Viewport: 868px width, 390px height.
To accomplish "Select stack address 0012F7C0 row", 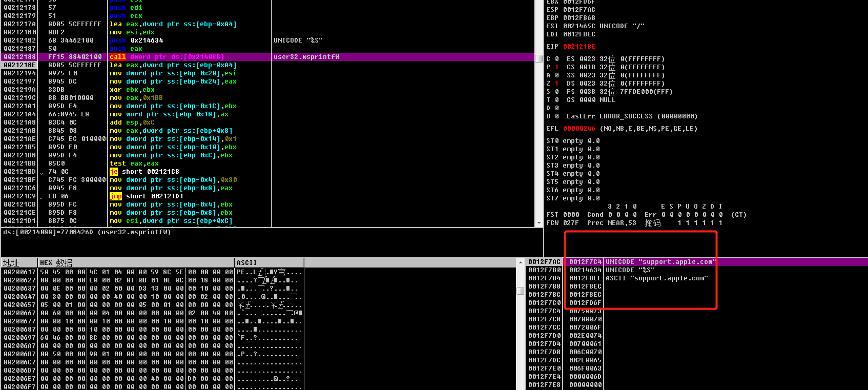I will click(697, 303).
